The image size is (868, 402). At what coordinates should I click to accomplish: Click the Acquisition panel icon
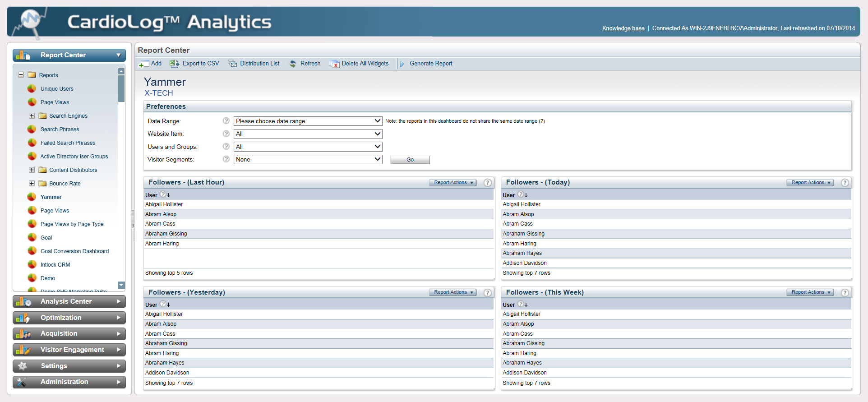tap(23, 334)
